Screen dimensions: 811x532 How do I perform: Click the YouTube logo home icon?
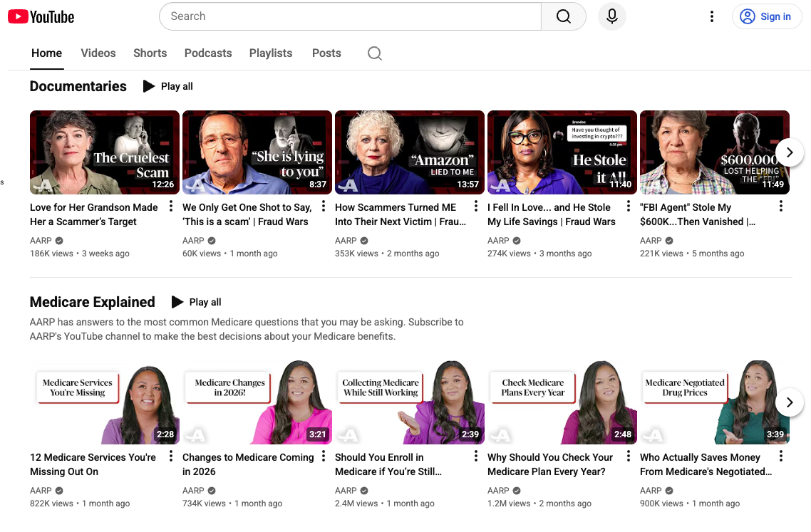pos(41,16)
